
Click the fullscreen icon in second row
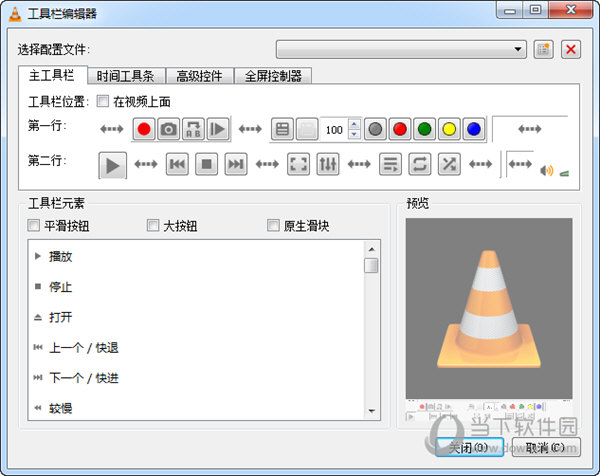[x=298, y=164]
